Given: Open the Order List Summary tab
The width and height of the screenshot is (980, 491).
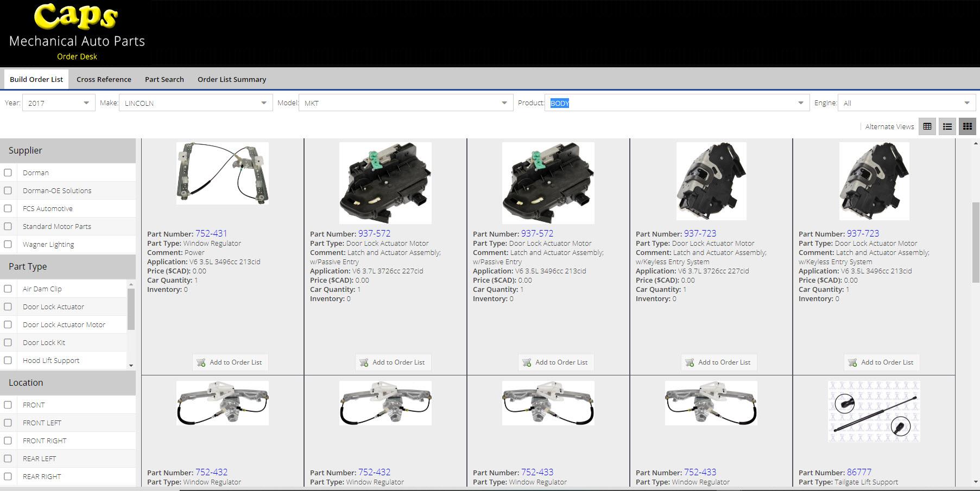Looking at the screenshot, I should pyautogui.click(x=232, y=79).
